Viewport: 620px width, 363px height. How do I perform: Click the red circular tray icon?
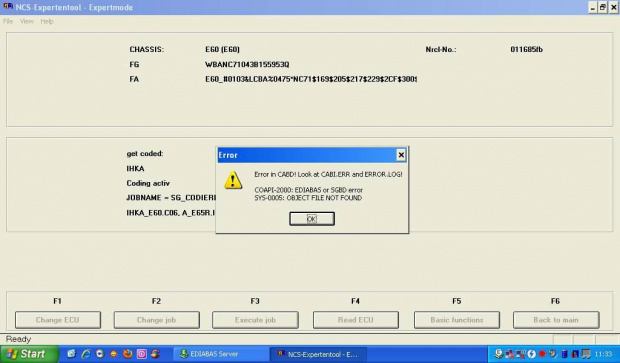tap(542, 354)
